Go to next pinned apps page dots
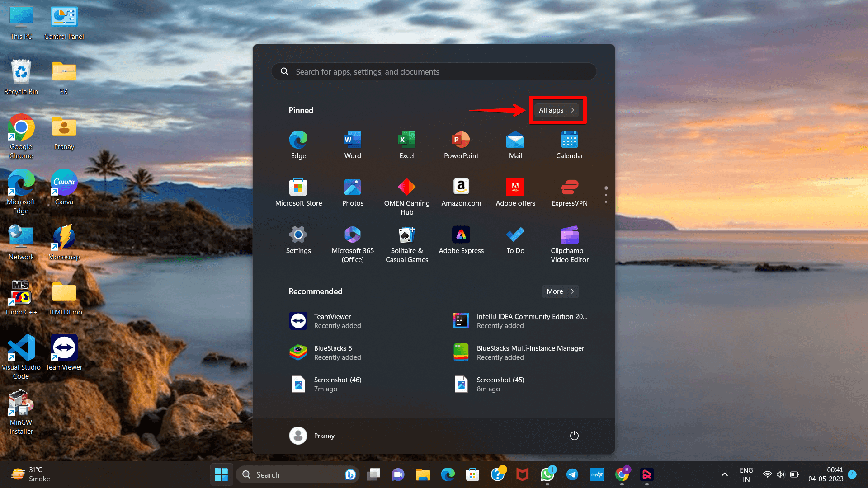The image size is (868, 488). click(606, 195)
